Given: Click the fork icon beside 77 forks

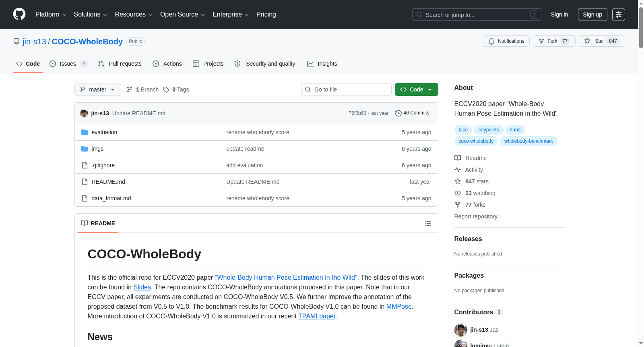Looking at the screenshot, I should [x=458, y=205].
